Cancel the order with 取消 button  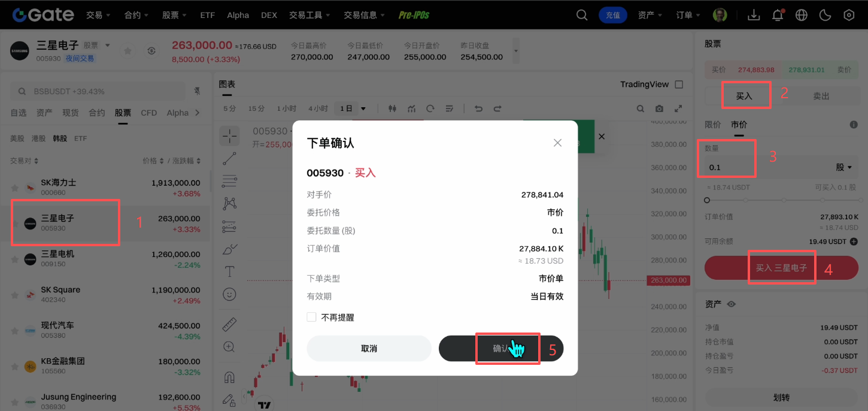coord(369,348)
